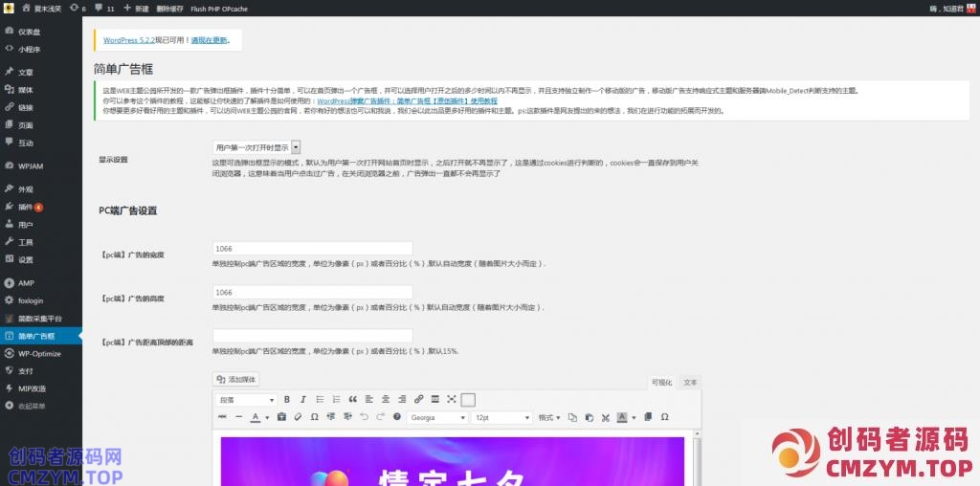Viewport: 980px width, 486px height.
Task: Center align the editor text
Action: (x=385, y=399)
